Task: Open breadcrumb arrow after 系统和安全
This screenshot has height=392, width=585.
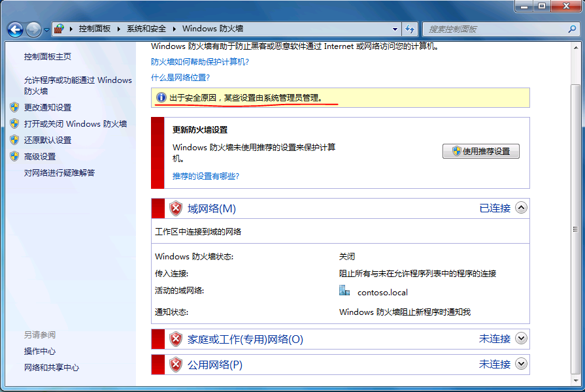Action: (175, 29)
